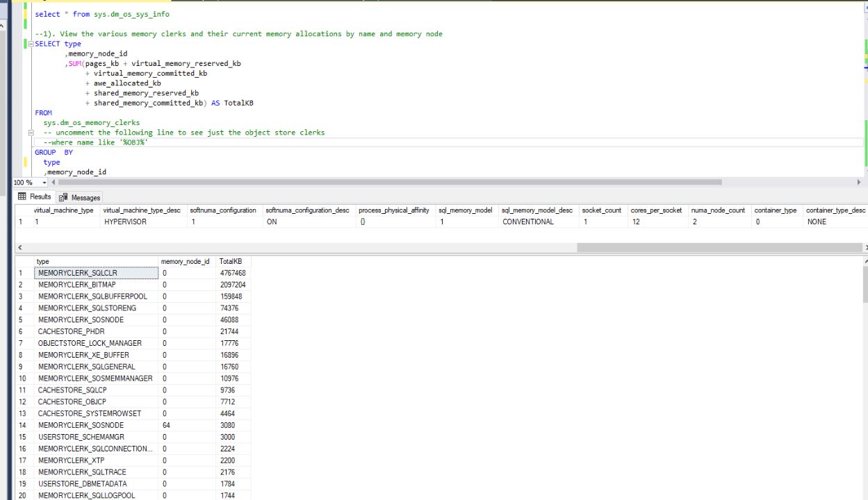Select the MEMORYCLERK_SQLCLR cell
Viewport: 868px width, 500px height.
click(95, 273)
